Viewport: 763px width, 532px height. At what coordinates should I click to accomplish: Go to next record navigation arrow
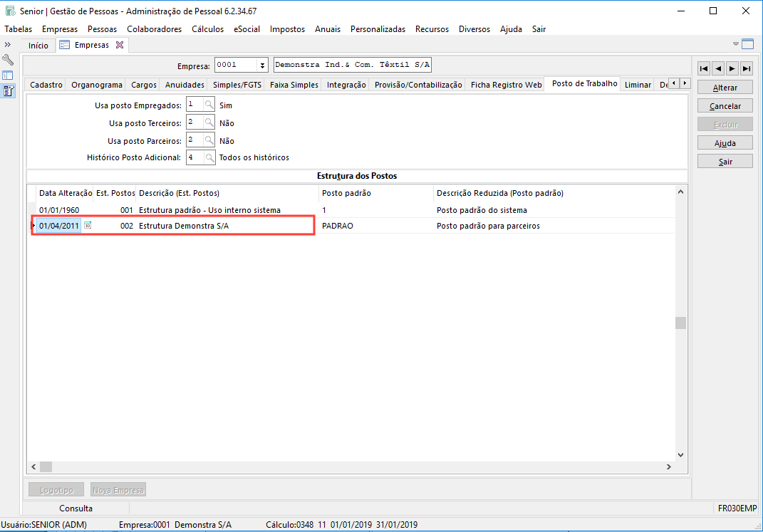(732, 68)
